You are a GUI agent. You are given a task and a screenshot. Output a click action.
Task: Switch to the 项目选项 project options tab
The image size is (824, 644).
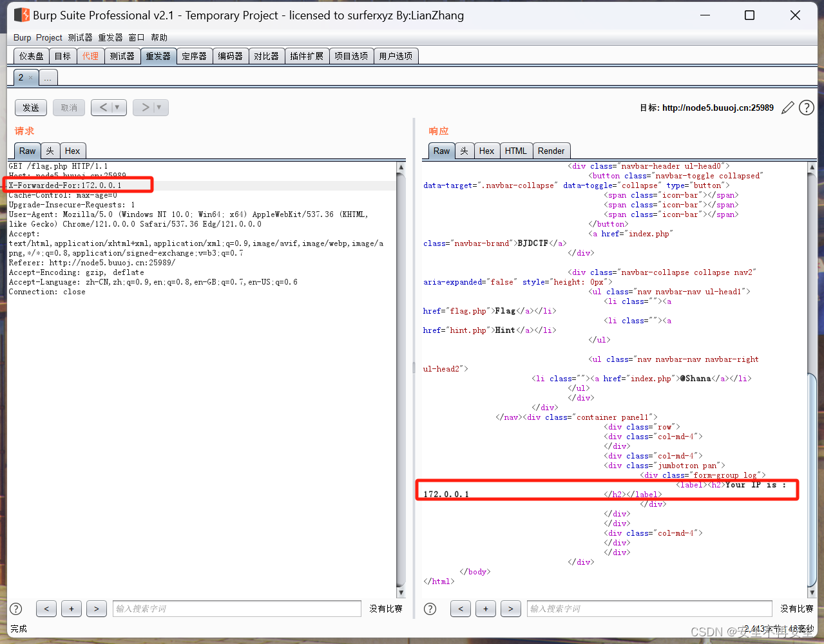pos(351,56)
